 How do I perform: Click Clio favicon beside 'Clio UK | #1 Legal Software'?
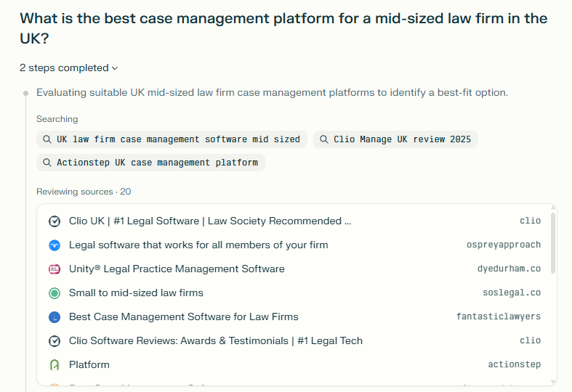[55, 221]
